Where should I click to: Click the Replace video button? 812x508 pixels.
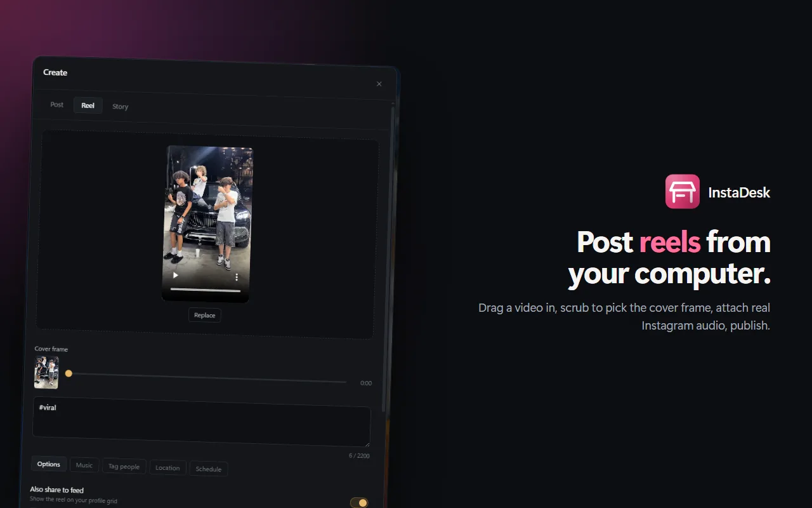tap(205, 315)
